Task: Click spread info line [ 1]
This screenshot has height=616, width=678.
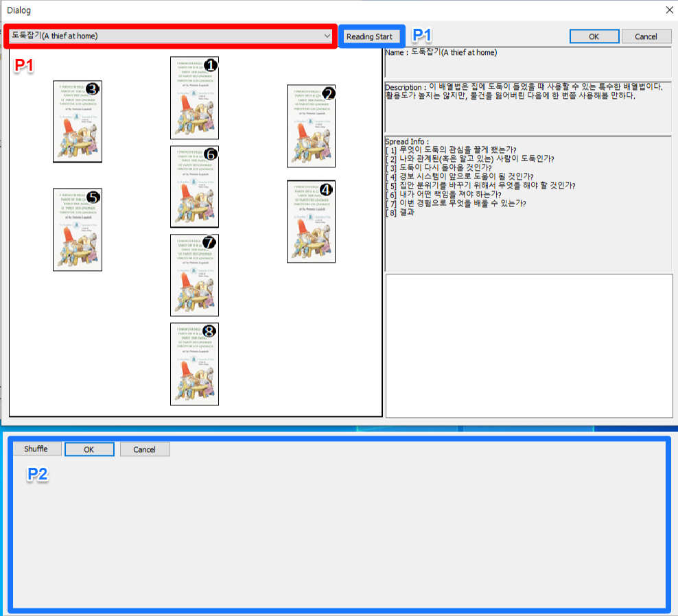Action: coord(451,150)
